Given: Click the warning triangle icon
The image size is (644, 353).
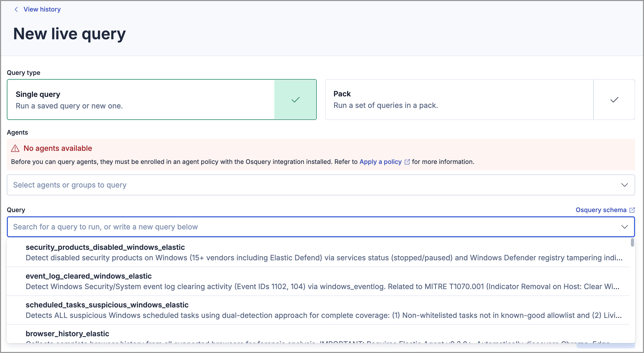Looking at the screenshot, I should pyautogui.click(x=15, y=148).
